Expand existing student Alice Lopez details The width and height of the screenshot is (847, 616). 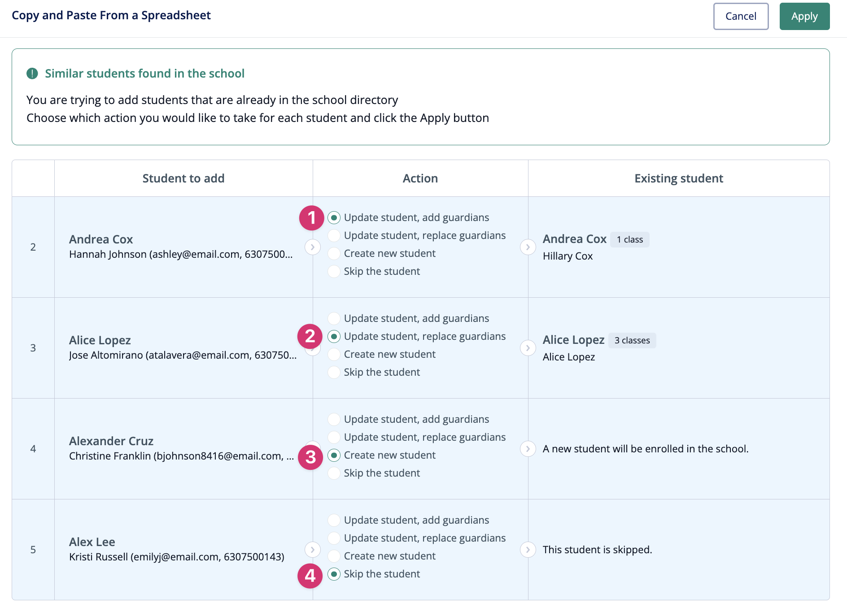[x=528, y=348]
